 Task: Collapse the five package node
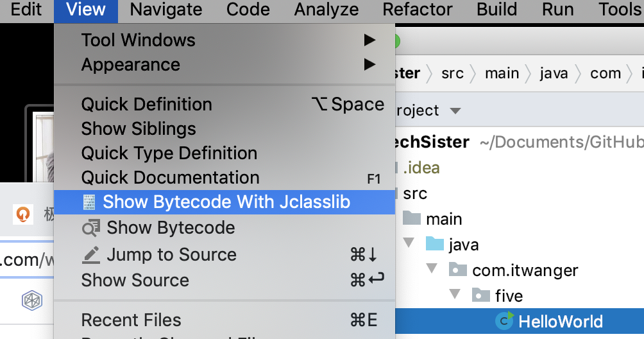point(455,296)
